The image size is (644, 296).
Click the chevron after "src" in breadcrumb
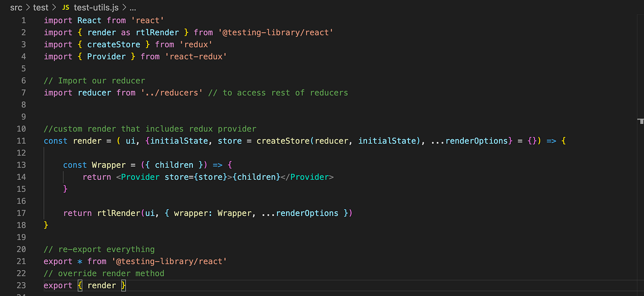[x=27, y=7]
